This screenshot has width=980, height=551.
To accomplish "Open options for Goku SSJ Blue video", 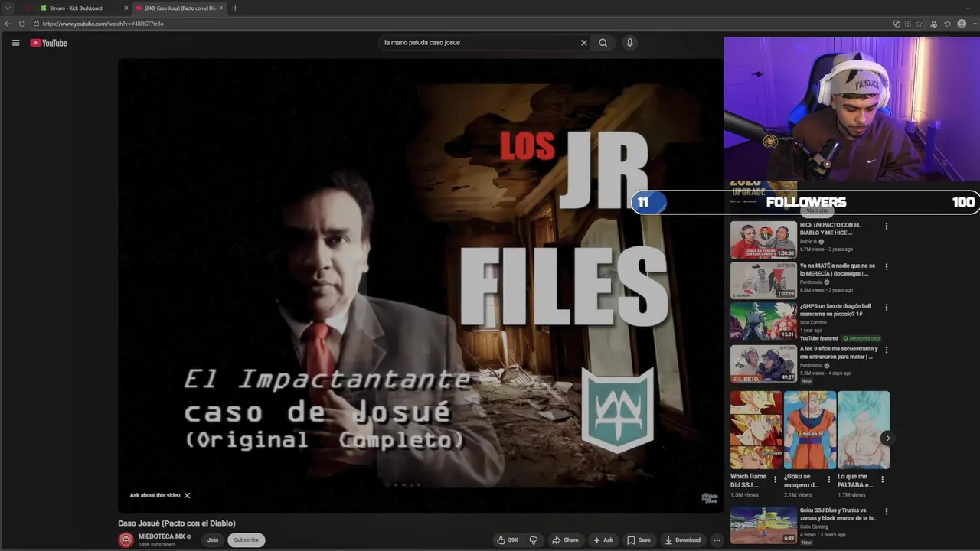I will point(887,511).
